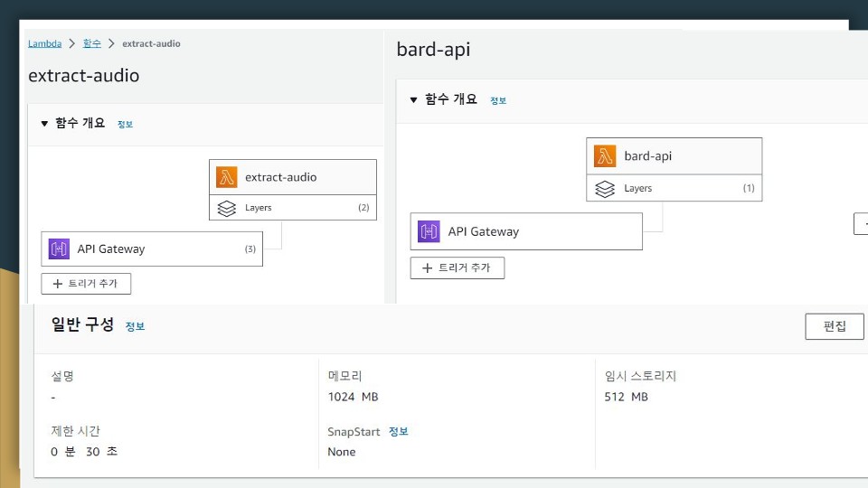The height and width of the screenshot is (488, 868).
Task: Click plus icon on extract-audio 트리거 추가 button
Action: [x=58, y=284]
